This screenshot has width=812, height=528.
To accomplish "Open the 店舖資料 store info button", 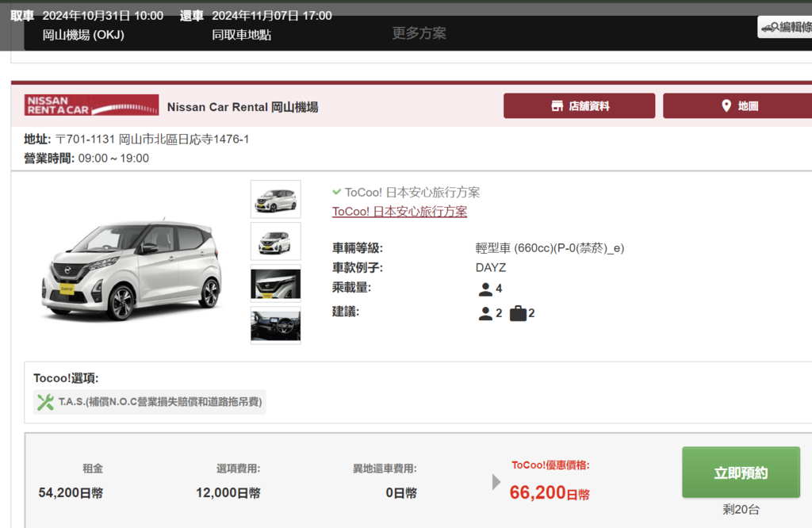I will tap(579, 106).
